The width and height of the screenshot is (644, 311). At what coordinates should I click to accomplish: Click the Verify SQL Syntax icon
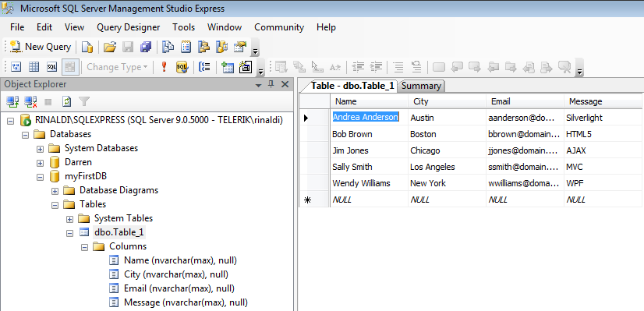pos(182,67)
